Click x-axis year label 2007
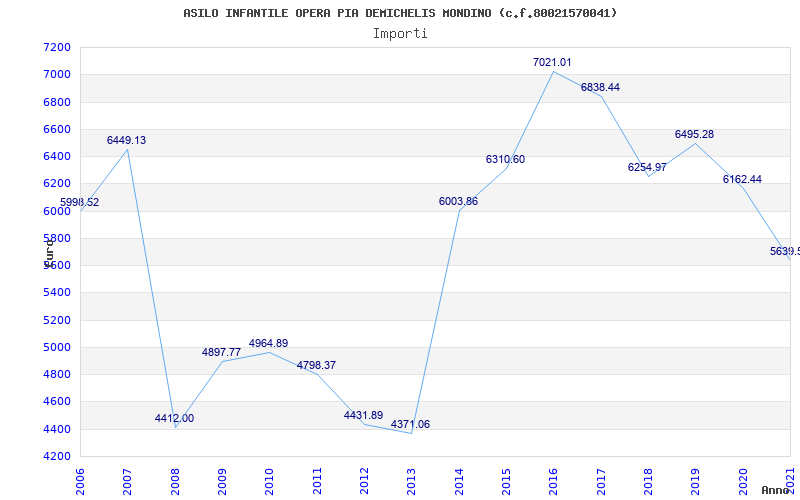The width and height of the screenshot is (800, 500). 127,482
